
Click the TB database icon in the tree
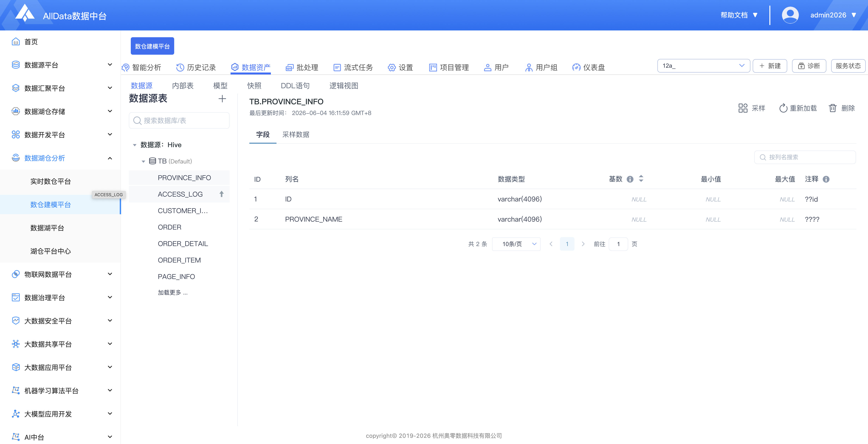pyautogui.click(x=152, y=161)
